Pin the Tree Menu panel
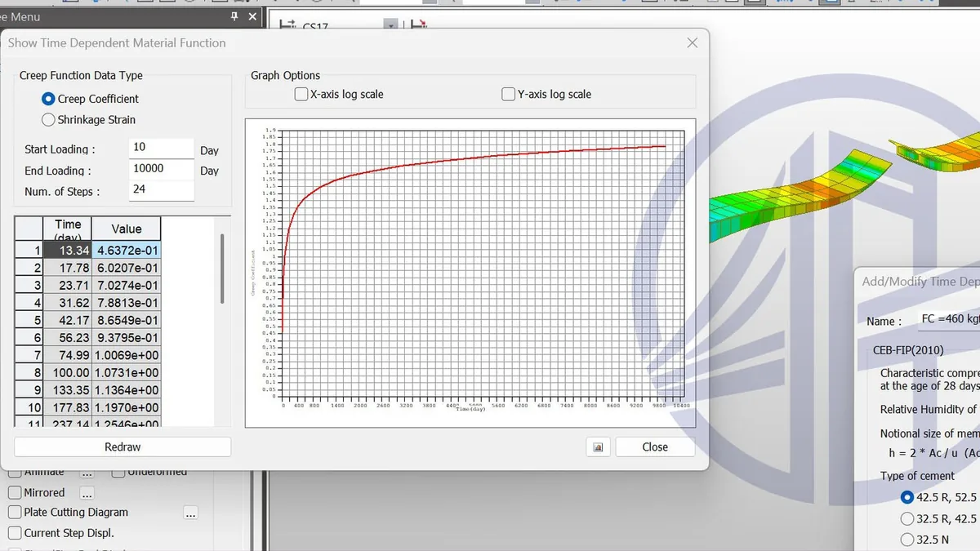The width and height of the screenshot is (980, 551). pyautogui.click(x=234, y=16)
